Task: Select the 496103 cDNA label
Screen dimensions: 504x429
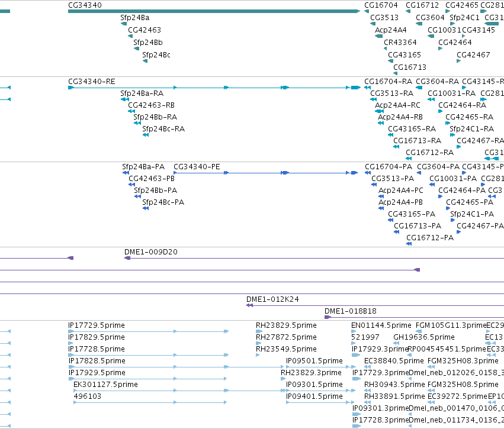Action: tap(88, 396)
